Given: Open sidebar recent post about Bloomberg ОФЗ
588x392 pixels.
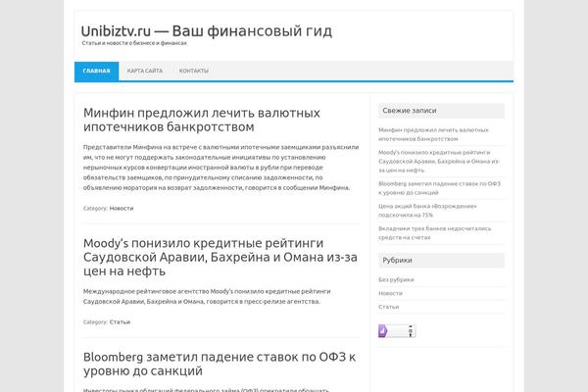Looking at the screenshot, I should [439, 188].
